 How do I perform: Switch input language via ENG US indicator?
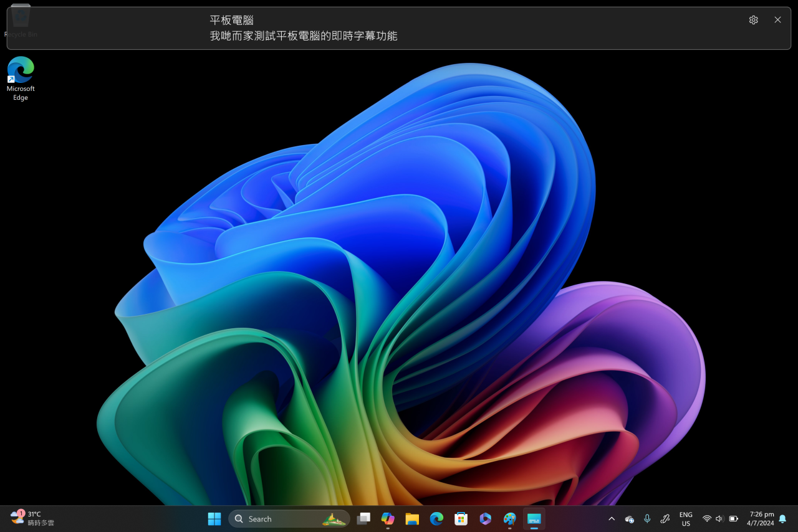[x=686, y=518]
